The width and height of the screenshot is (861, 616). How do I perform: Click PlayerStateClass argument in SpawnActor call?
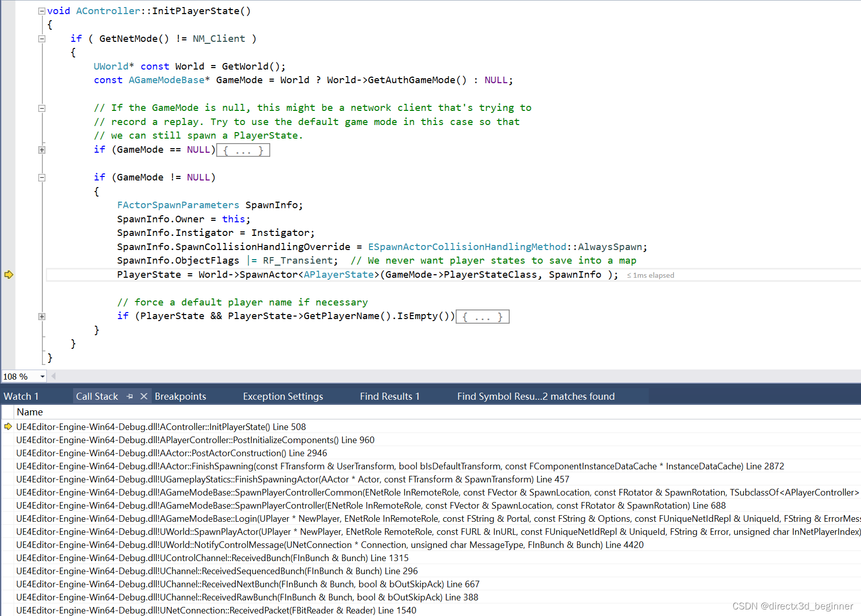(x=490, y=275)
